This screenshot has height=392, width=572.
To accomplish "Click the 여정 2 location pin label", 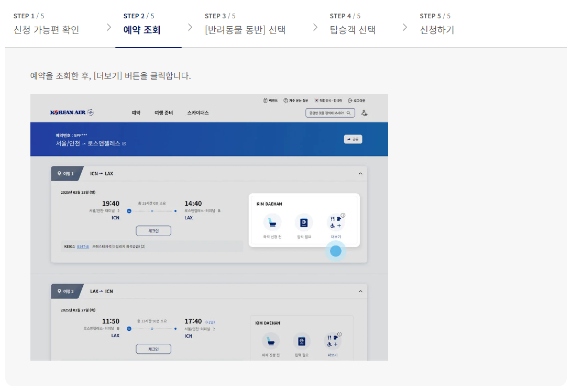I will pos(65,292).
